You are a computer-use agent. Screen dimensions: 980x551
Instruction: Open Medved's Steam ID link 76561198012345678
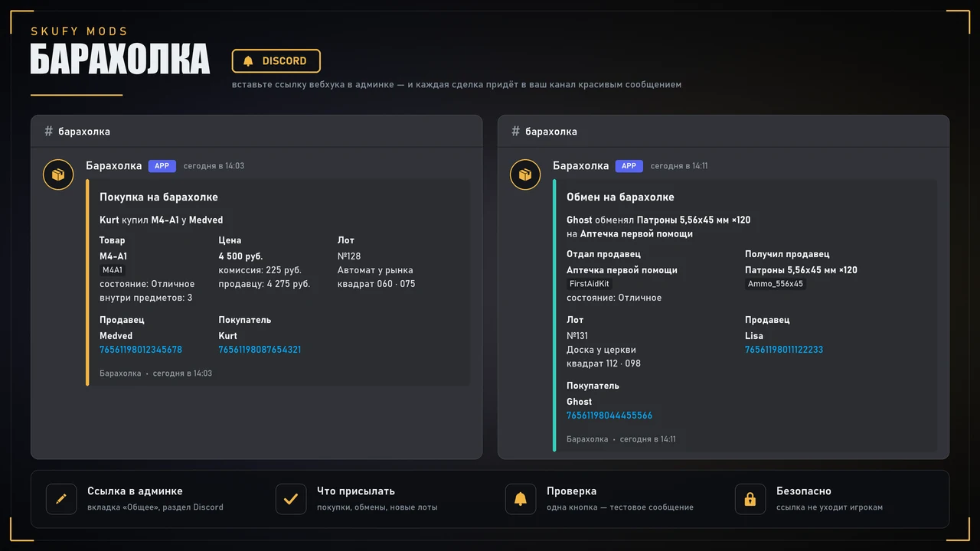pyautogui.click(x=141, y=350)
